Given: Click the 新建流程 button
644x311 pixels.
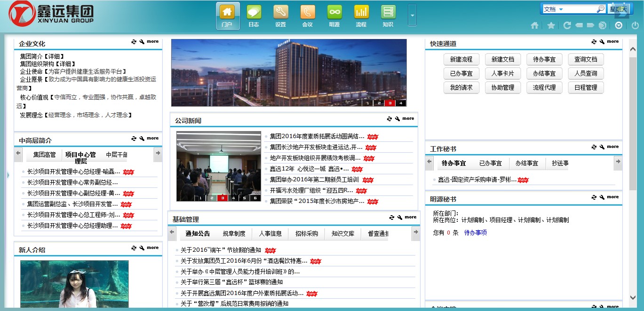Looking at the screenshot, I should click(x=461, y=59).
